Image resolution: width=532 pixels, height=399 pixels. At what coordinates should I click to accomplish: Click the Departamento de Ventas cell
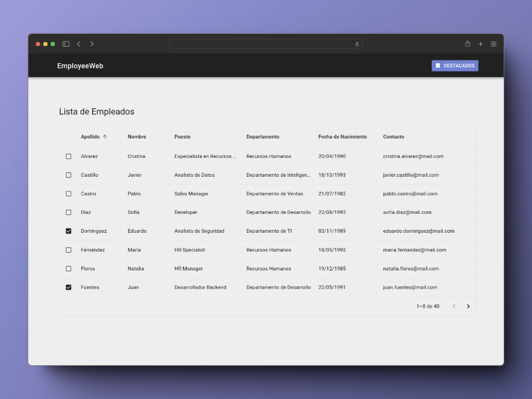(x=275, y=194)
